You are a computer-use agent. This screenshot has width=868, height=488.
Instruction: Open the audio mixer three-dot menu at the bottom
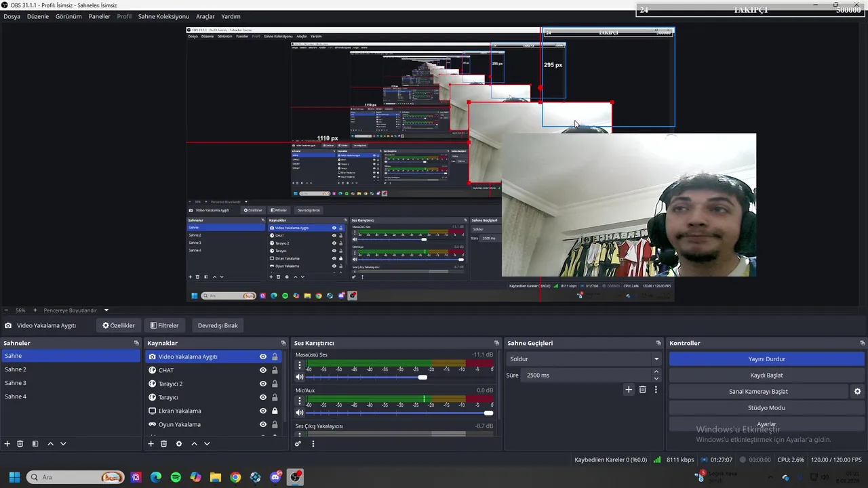click(x=313, y=444)
